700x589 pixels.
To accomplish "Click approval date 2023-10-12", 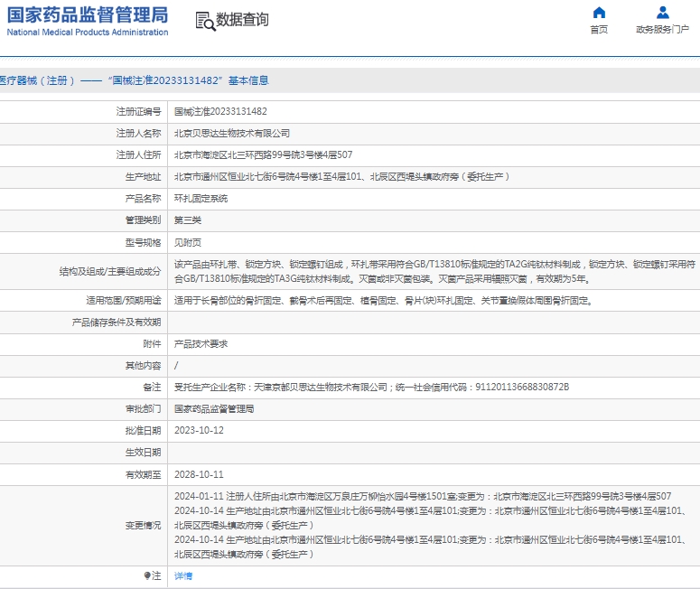I will (x=199, y=431).
